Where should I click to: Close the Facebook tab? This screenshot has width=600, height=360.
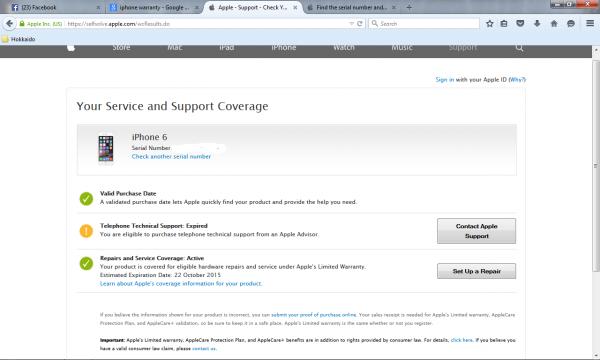[98, 7]
